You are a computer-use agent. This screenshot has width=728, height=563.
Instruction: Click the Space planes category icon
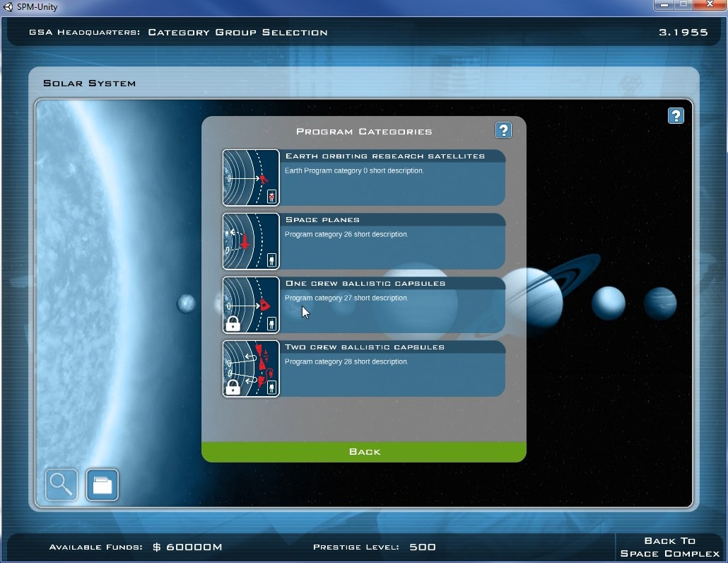[251, 241]
